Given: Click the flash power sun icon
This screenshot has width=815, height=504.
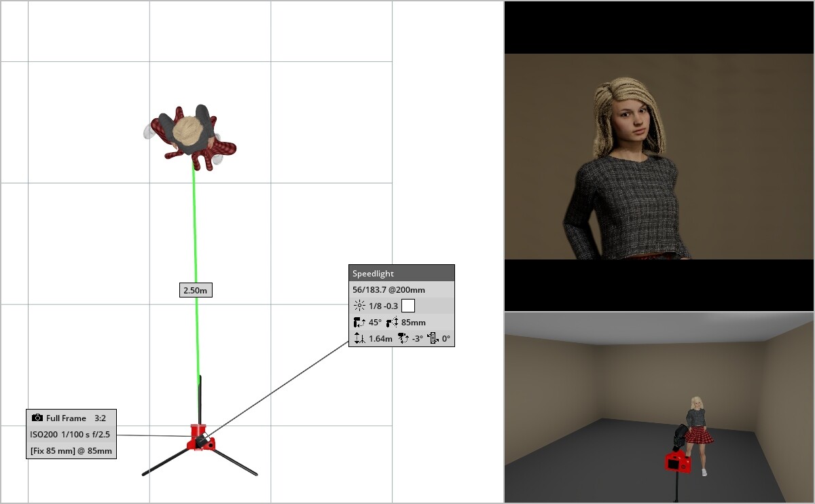Looking at the screenshot, I should pos(359,306).
